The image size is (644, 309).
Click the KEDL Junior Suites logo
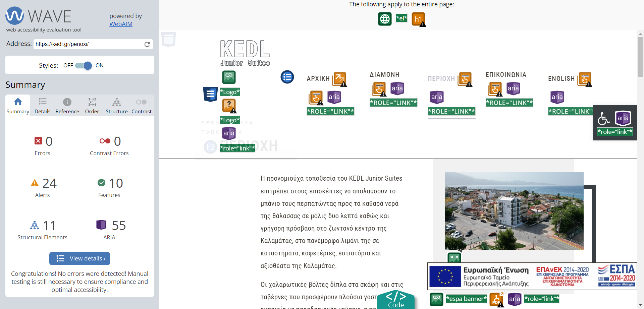pos(245,53)
